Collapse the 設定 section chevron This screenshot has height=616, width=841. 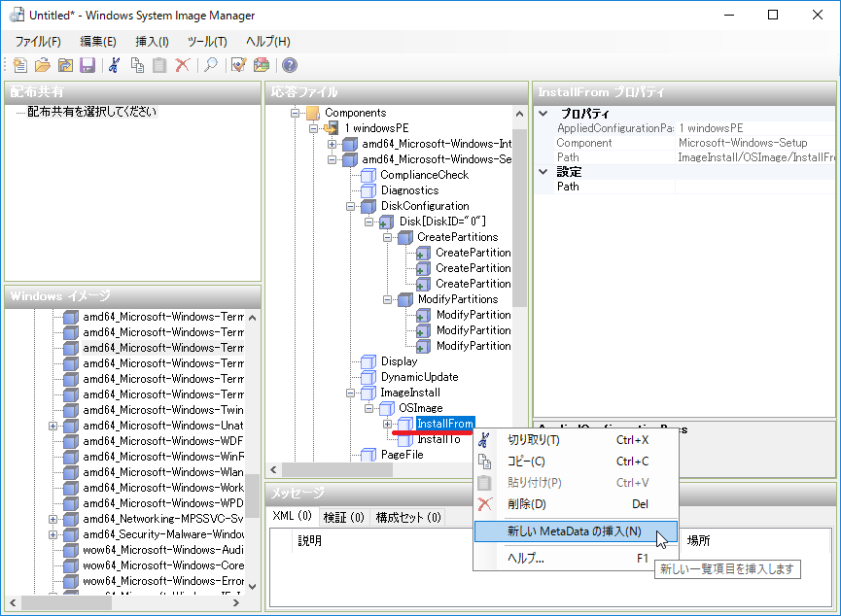click(x=543, y=172)
